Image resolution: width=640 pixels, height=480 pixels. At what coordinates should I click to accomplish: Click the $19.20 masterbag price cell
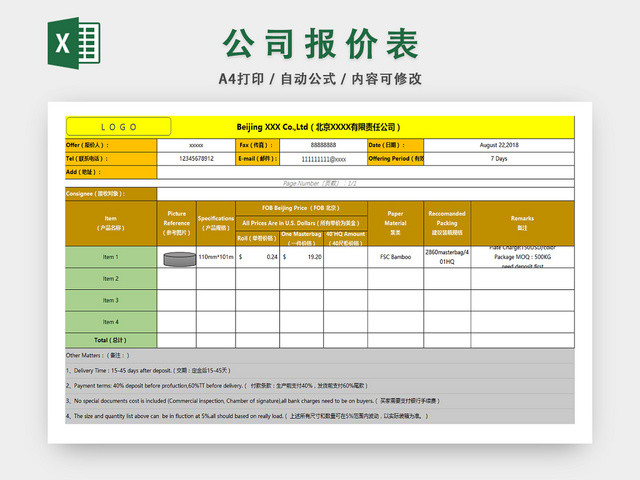[x=302, y=257]
